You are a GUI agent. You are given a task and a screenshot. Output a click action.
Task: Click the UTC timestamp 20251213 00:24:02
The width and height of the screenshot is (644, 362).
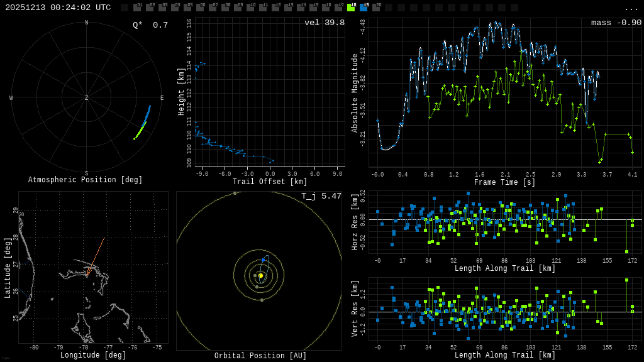point(58,8)
